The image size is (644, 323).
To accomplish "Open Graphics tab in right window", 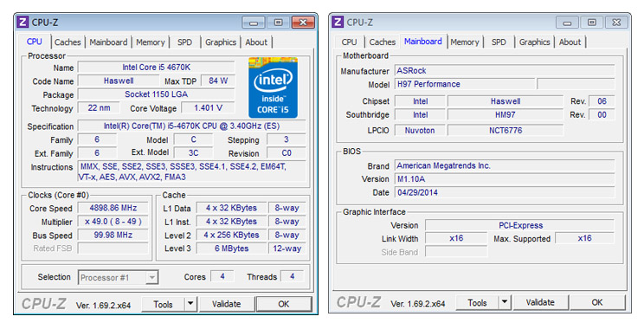I will point(534,42).
